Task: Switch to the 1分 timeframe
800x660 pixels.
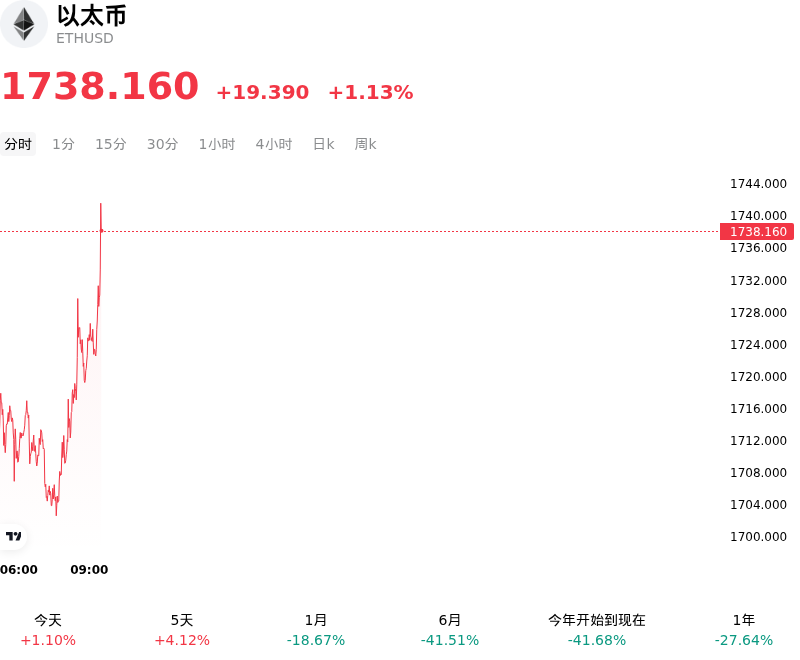Action: (x=63, y=144)
